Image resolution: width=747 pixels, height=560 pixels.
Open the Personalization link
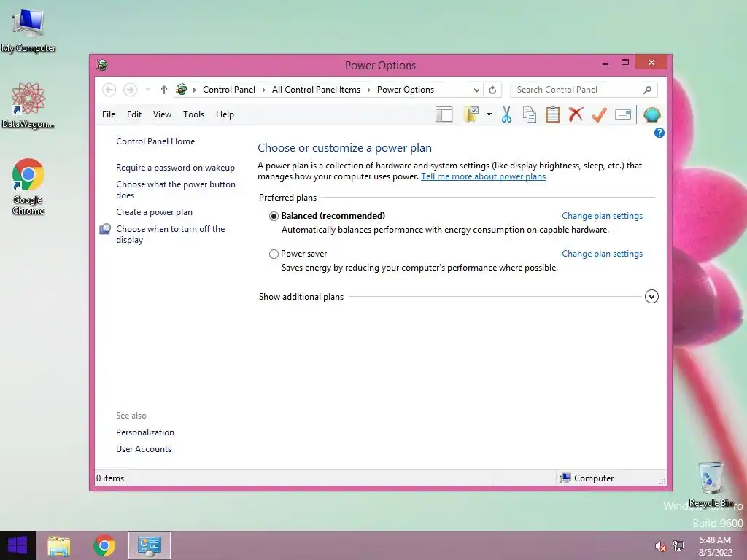(145, 432)
